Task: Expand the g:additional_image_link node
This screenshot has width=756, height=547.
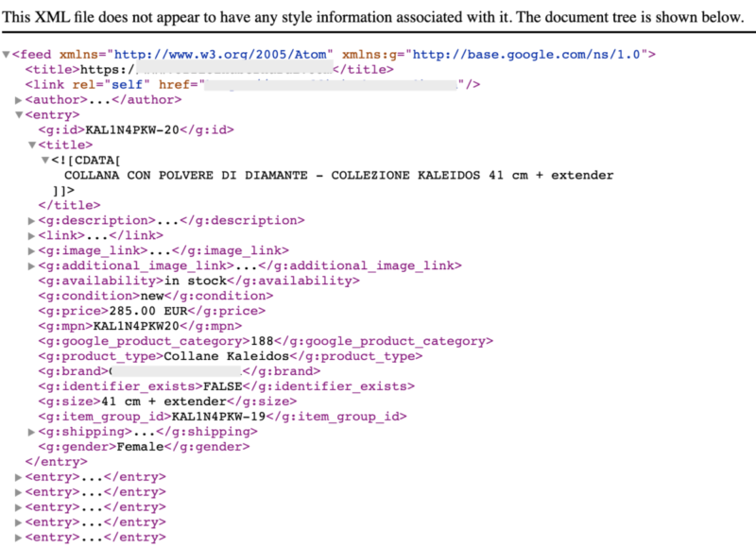Action: tap(31, 266)
